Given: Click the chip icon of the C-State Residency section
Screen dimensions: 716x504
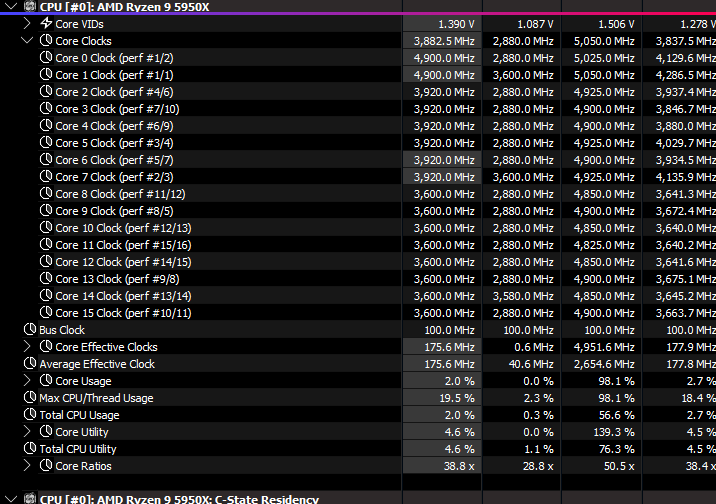Looking at the screenshot, I should tap(30, 499).
